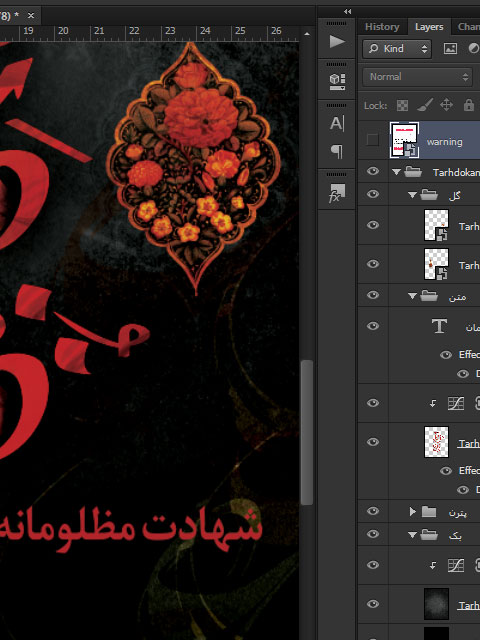480x640 pixels.
Task: Click the red calligraphy layer thumbnail
Action: click(x=436, y=442)
